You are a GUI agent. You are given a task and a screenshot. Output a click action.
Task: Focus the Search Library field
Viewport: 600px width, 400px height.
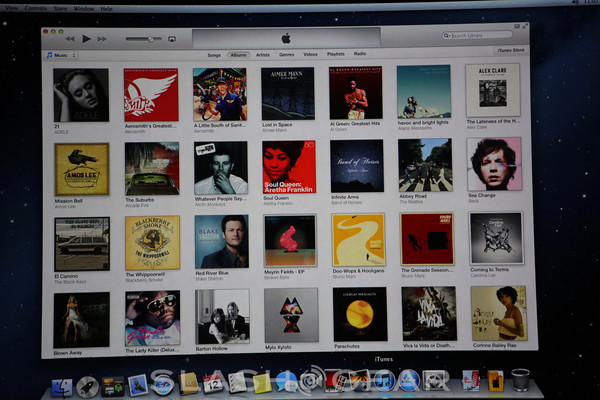coord(477,36)
